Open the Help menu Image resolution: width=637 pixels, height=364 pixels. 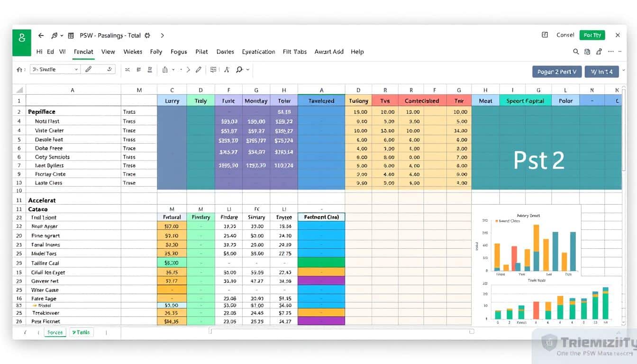click(x=357, y=52)
